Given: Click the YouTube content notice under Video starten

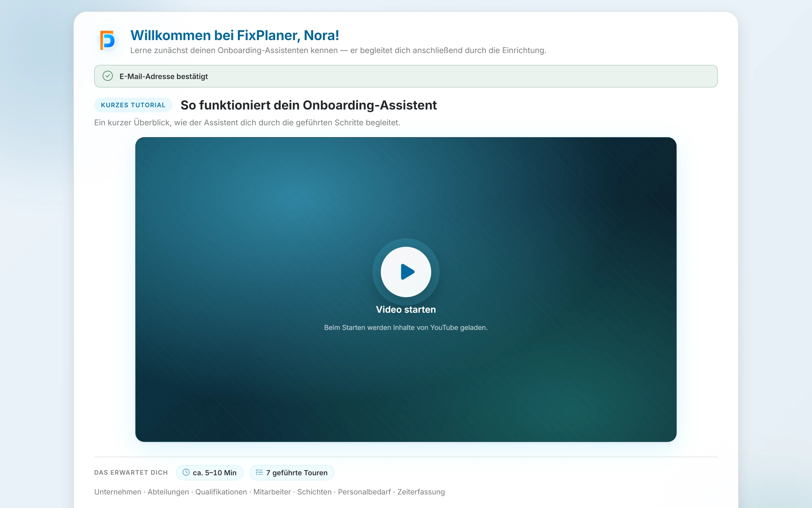Looking at the screenshot, I should click(x=406, y=328).
